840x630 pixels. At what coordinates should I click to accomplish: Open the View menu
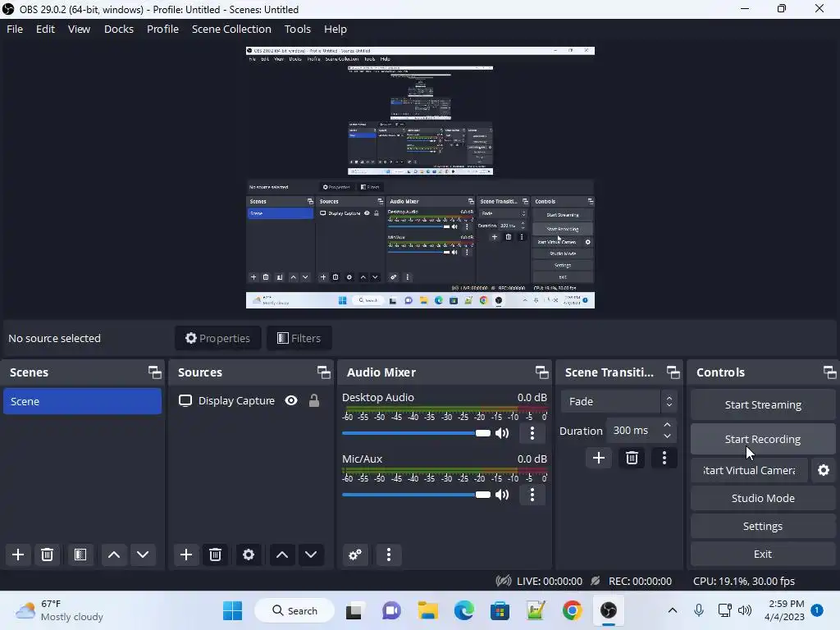[x=79, y=29]
